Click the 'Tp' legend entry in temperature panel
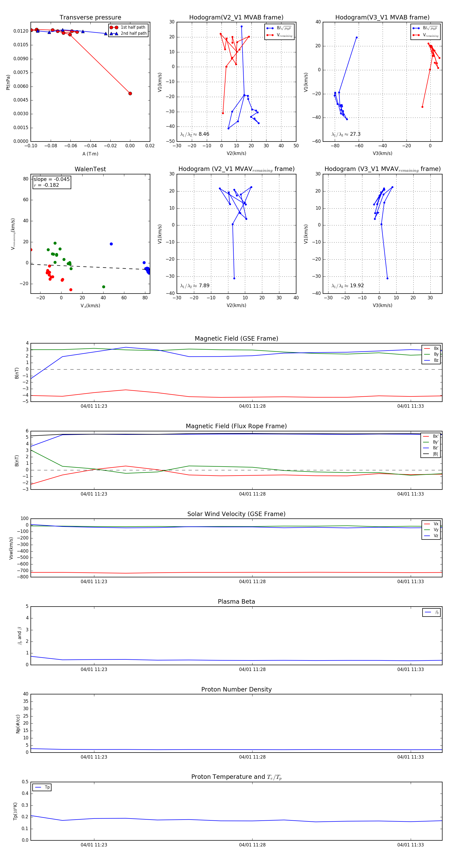Viewport: 473px width, 868px height. click(x=42, y=788)
